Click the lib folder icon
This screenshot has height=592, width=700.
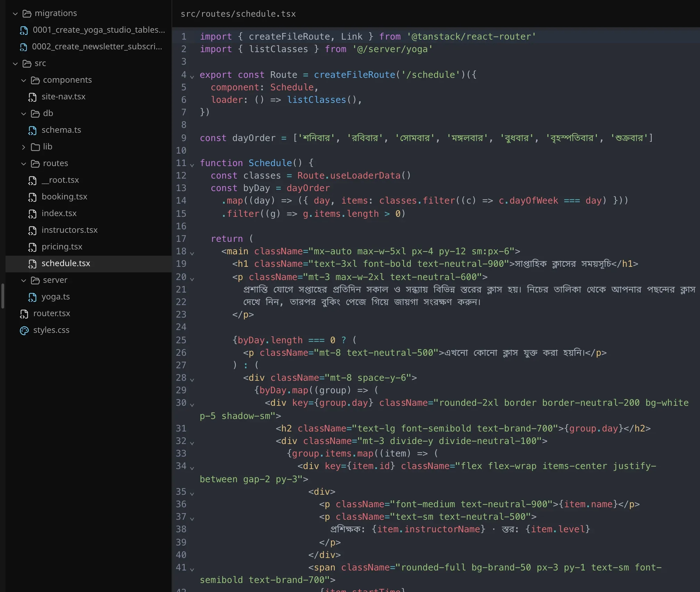pos(35,147)
